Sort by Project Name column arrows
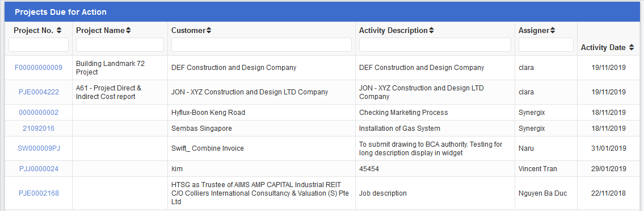Image resolution: width=644 pixels, height=211 pixels. [x=128, y=31]
